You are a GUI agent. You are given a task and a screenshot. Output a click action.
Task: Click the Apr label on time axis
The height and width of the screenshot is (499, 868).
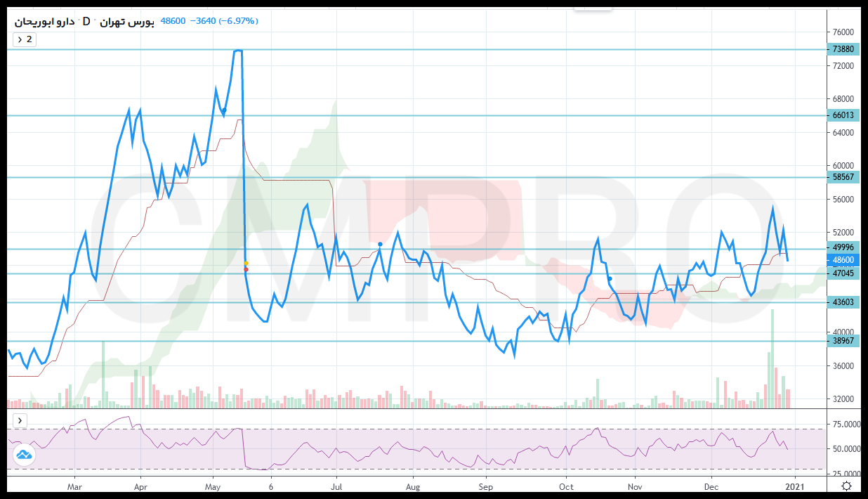(x=140, y=486)
